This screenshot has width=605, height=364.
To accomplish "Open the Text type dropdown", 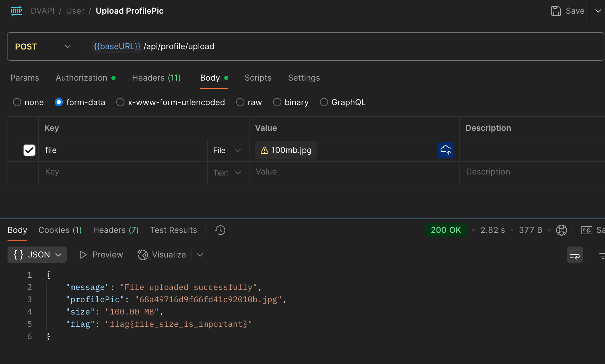I will [x=227, y=173].
